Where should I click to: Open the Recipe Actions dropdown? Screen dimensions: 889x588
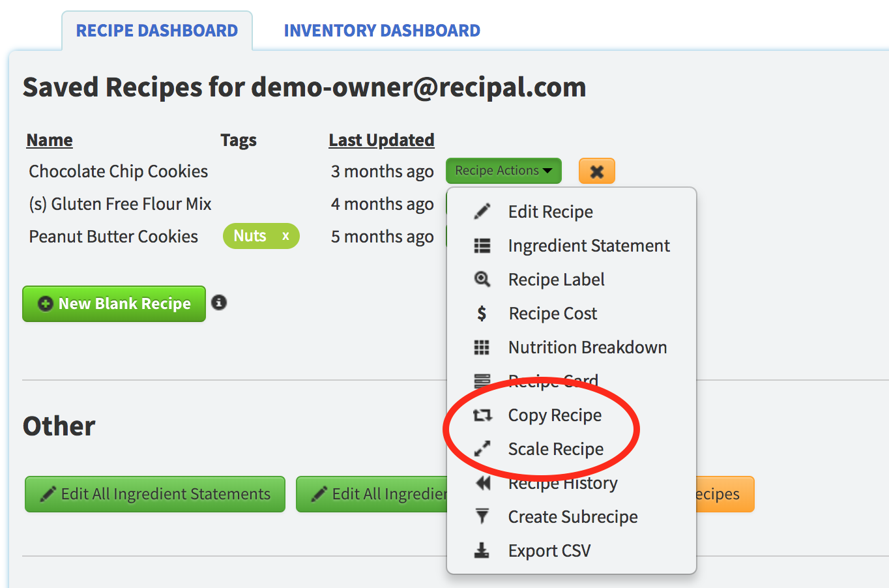coord(503,171)
